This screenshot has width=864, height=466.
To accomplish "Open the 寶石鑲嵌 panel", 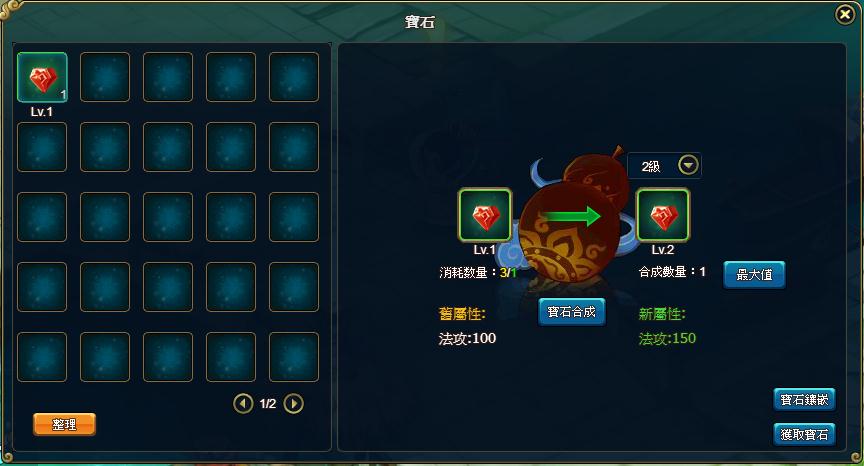I will (804, 399).
